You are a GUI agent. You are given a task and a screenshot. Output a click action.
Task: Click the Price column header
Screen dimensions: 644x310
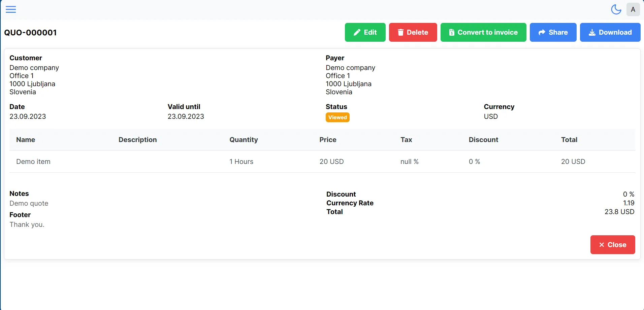(x=328, y=140)
